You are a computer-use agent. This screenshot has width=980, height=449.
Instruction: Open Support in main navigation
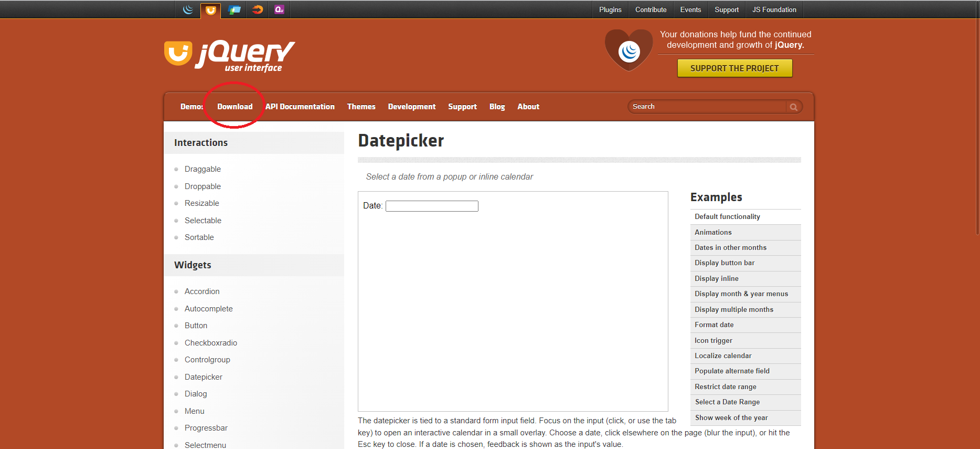point(462,107)
